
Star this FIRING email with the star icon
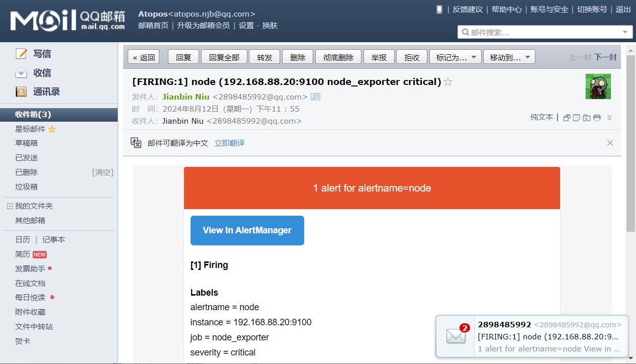[x=448, y=82]
